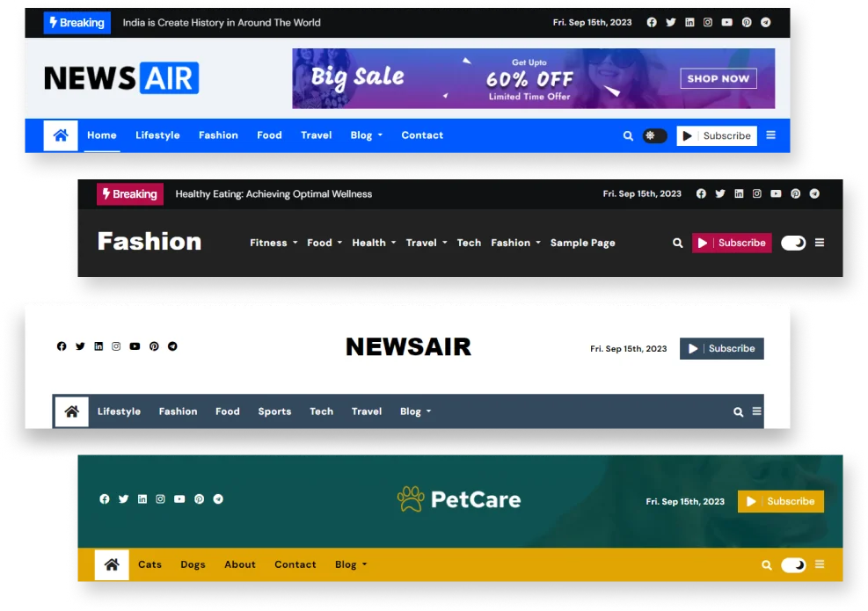
Task: Click home icon in yellow PetCare menu
Action: point(112,564)
